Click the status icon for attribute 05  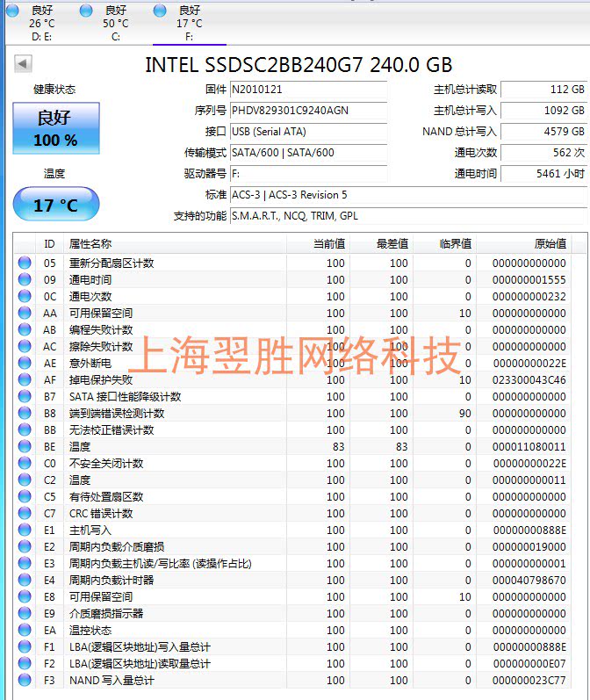tap(25, 263)
